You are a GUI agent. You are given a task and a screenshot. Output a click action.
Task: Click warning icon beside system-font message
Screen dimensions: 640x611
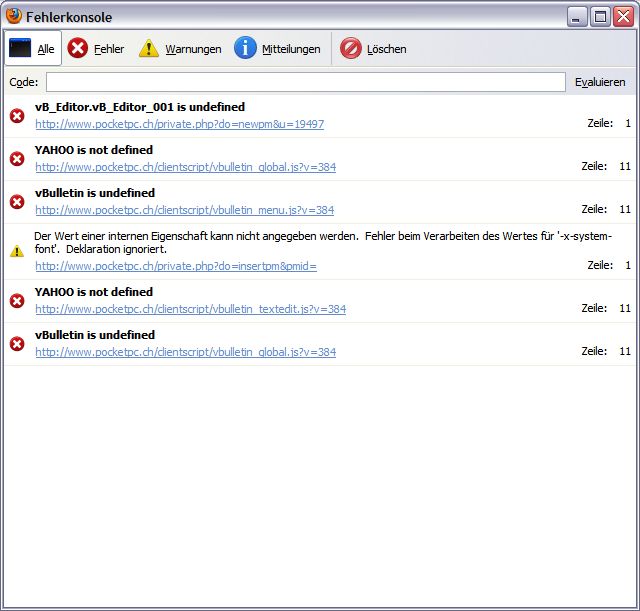point(17,251)
